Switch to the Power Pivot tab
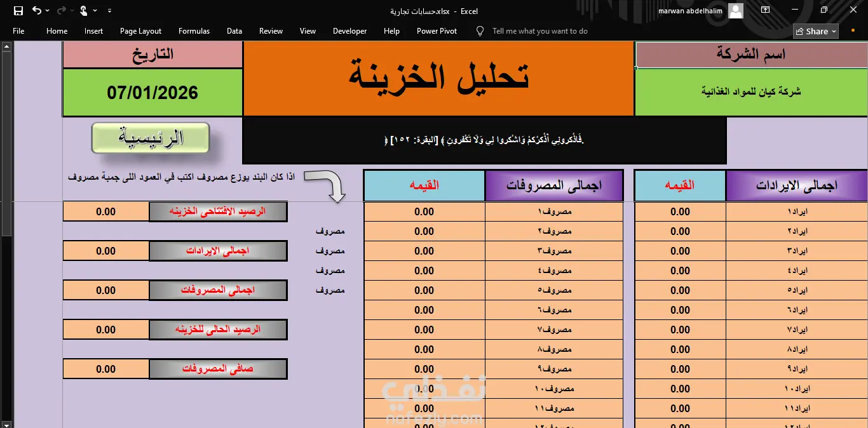The height and width of the screenshot is (428, 868). (437, 31)
